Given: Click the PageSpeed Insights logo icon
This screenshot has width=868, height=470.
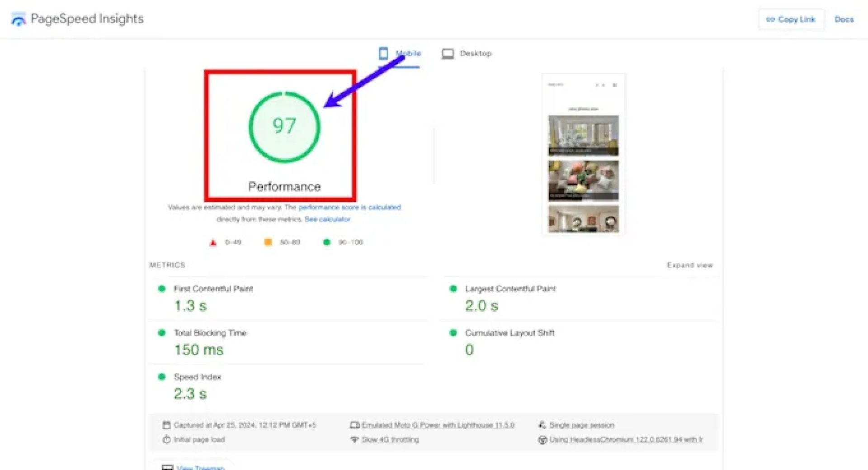Looking at the screenshot, I should click(x=19, y=19).
